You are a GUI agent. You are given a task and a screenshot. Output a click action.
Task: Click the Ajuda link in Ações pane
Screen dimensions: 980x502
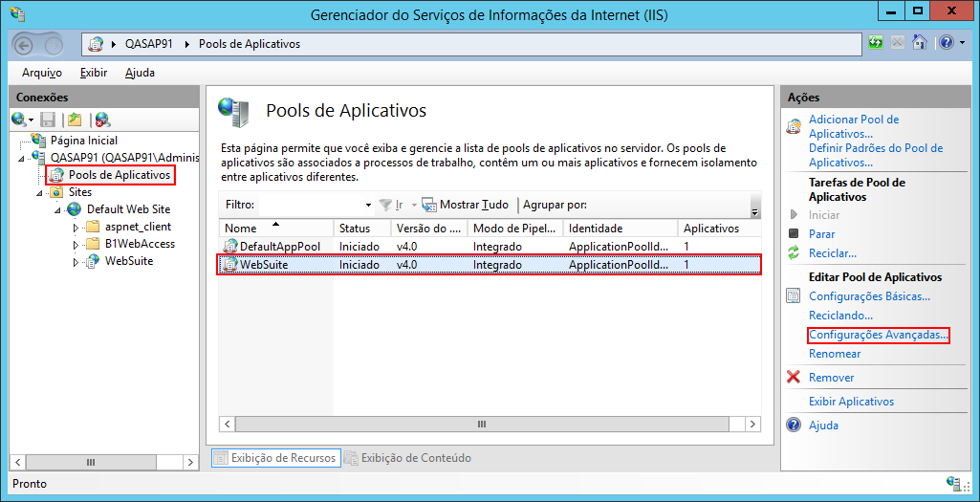pos(823,426)
